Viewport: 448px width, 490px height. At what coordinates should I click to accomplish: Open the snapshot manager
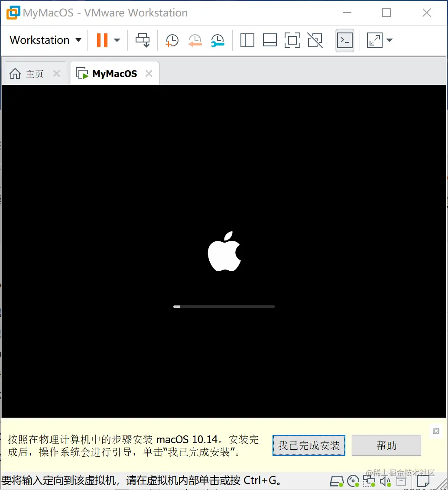[218, 40]
